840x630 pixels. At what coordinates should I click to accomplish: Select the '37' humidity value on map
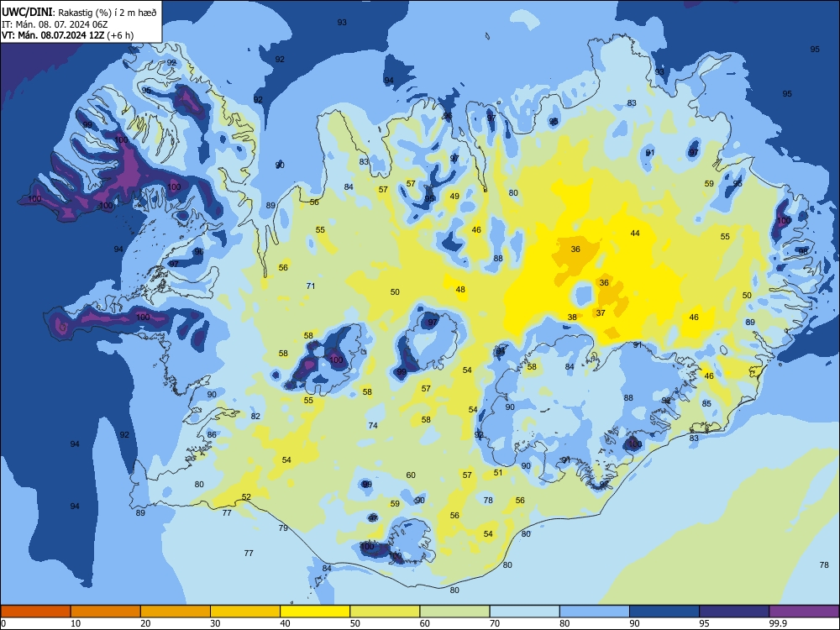(601, 312)
